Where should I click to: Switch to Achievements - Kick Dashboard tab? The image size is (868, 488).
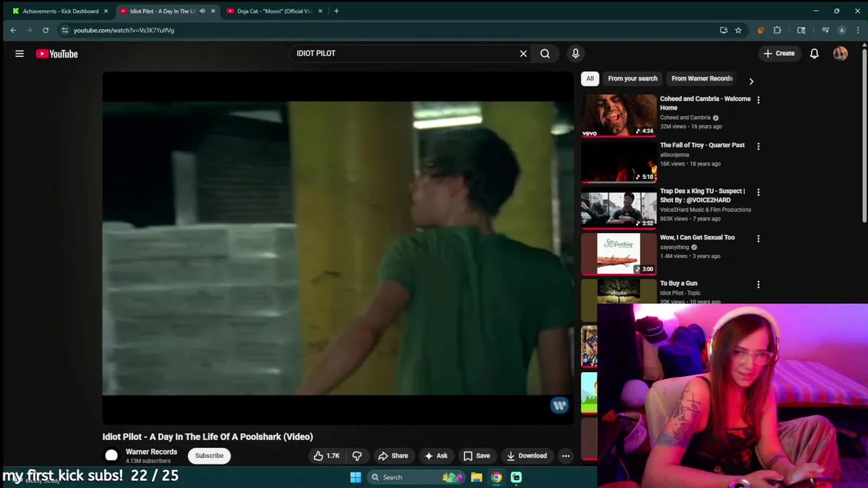point(60,11)
